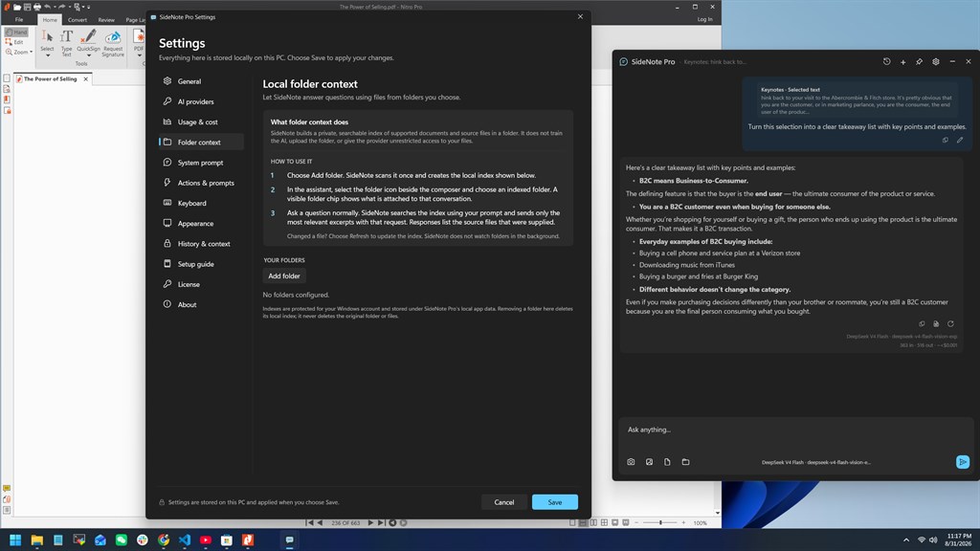The height and width of the screenshot is (551, 980).
Task: Open the AI providers settings section
Action: tap(201, 101)
